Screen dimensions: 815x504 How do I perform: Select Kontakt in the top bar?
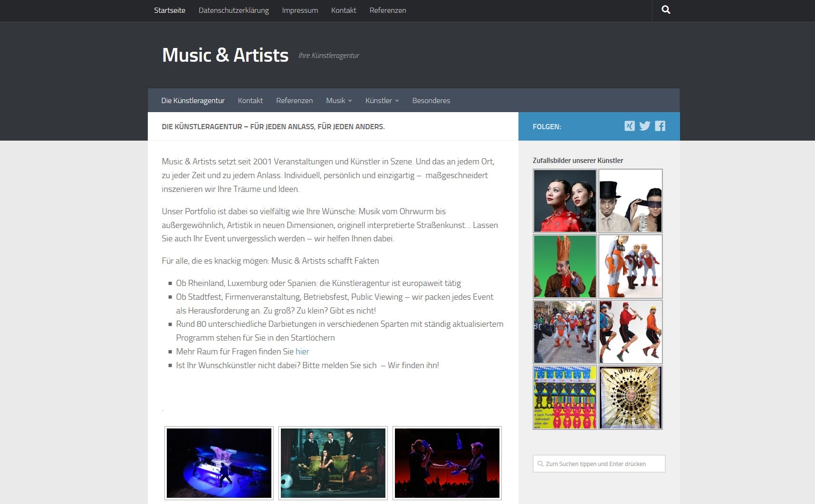click(x=344, y=10)
